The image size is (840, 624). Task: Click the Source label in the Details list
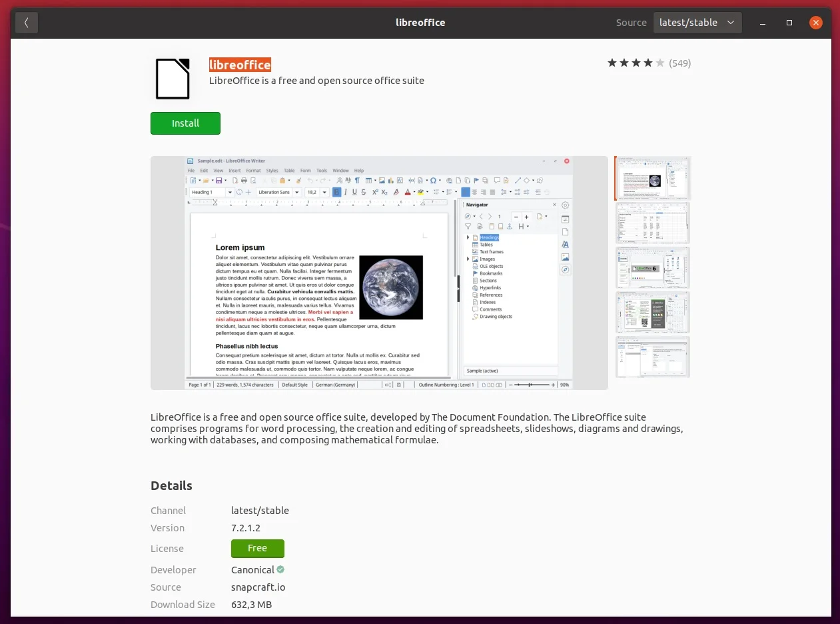(166, 587)
